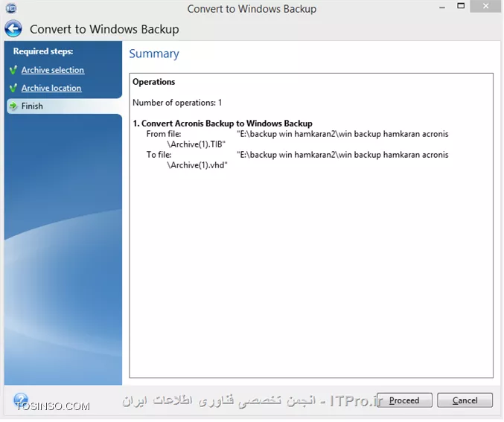
Task: Click the blue back arrow button
Action: tap(13, 28)
